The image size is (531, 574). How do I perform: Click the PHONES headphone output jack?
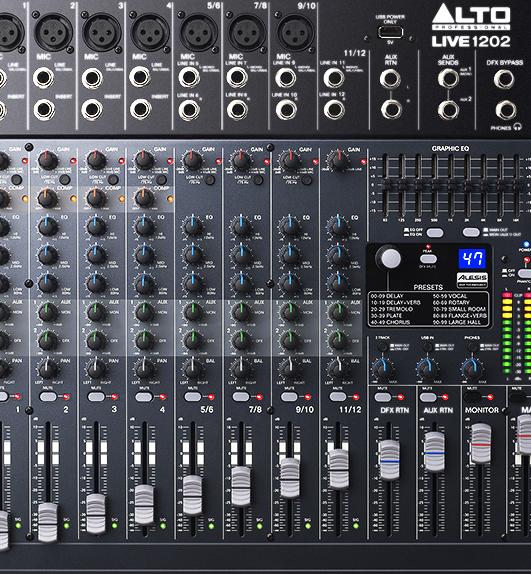click(506, 110)
